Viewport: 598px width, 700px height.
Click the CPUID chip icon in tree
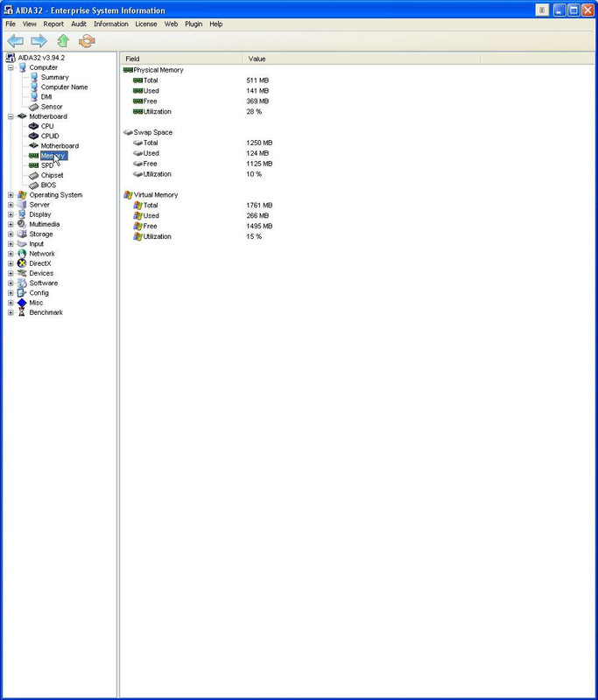coord(33,136)
